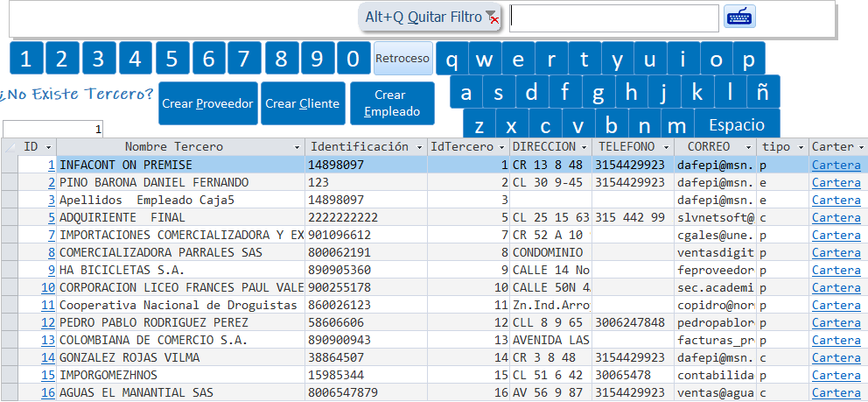
Task: Click the blue on-screen keyboard icon
Action: coord(739,18)
